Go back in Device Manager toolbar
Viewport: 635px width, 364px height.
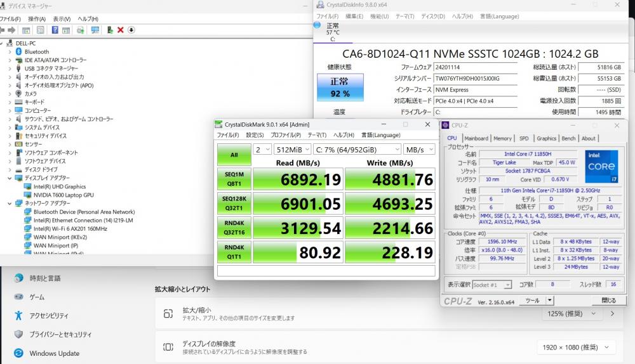pos(2,30)
